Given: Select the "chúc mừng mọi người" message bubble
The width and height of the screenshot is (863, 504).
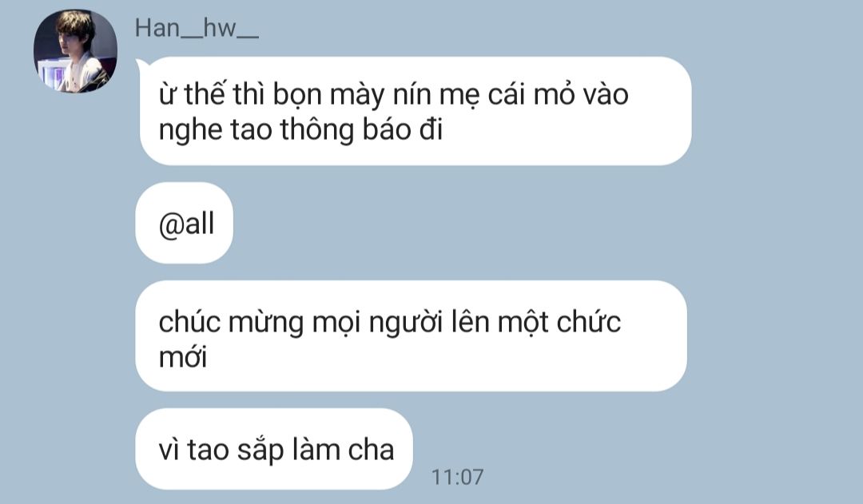Looking at the screenshot, I should pos(412,336).
